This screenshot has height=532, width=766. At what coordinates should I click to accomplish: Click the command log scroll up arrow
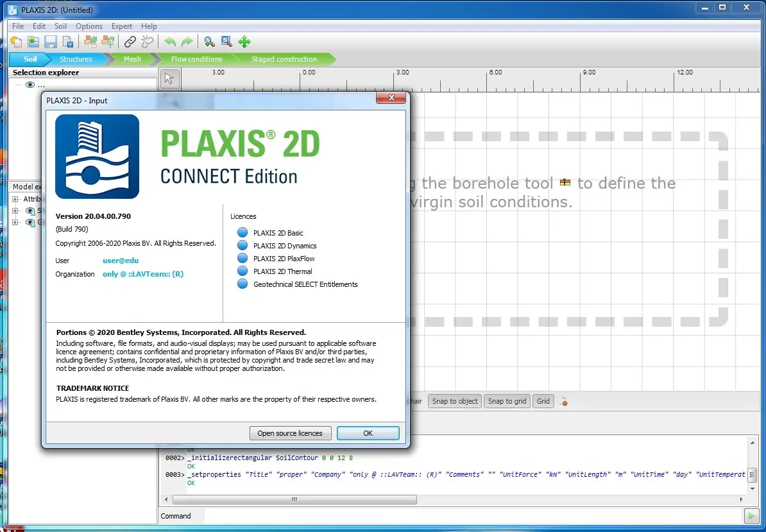pyautogui.click(x=753, y=442)
